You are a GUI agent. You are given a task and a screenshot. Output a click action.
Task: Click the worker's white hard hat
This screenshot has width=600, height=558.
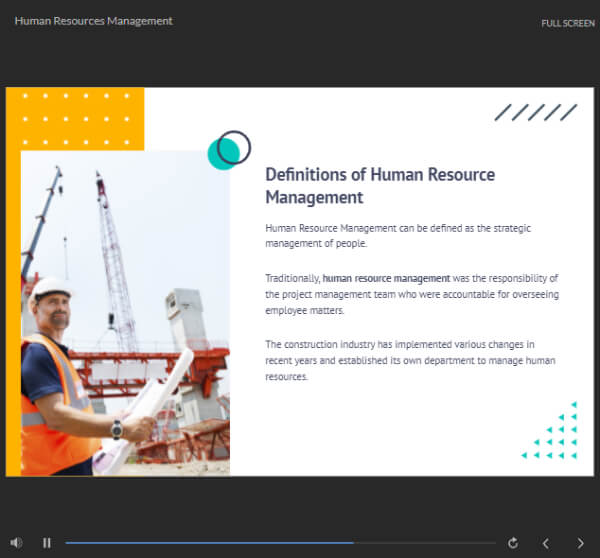(52, 288)
